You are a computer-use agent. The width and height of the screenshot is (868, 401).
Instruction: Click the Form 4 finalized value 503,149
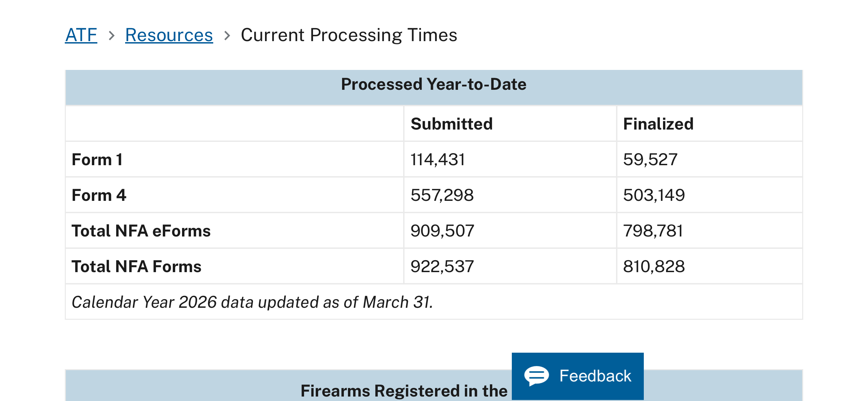click(654, 195)
